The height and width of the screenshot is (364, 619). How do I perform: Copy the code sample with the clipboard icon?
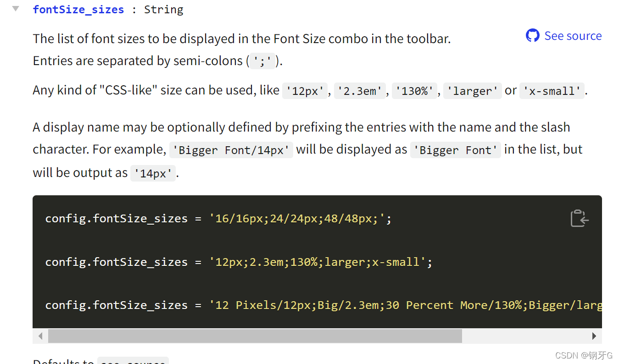(580, 218)
